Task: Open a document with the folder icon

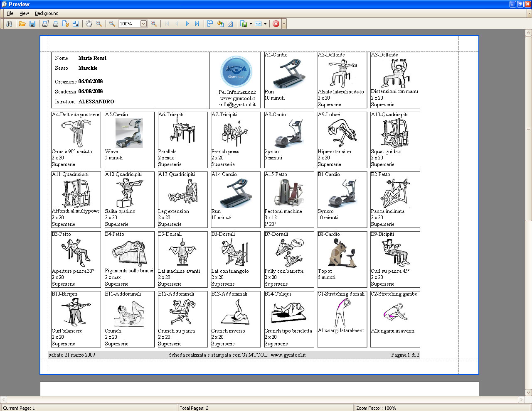Action: (22, 24)
